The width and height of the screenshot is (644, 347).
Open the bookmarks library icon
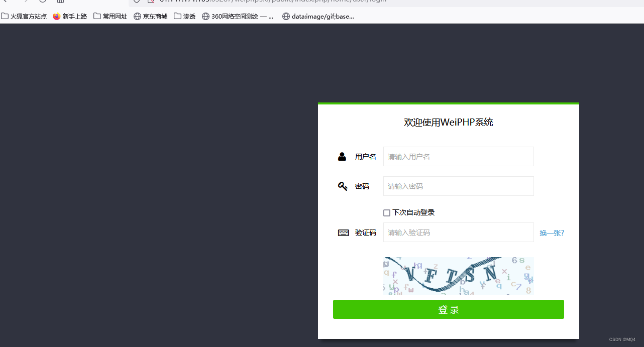tap(60, 2)
